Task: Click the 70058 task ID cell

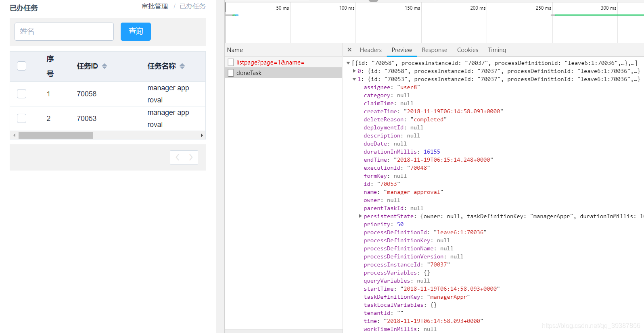Action: 87,94
